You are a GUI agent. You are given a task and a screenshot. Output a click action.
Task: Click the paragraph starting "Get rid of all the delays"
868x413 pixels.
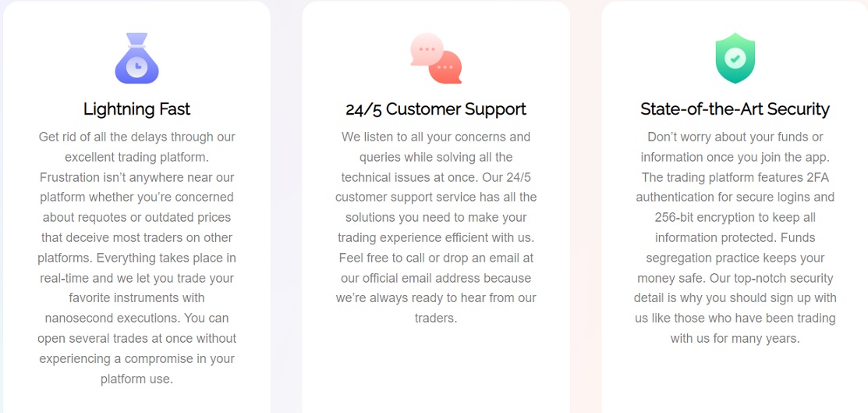pos(136,258)
